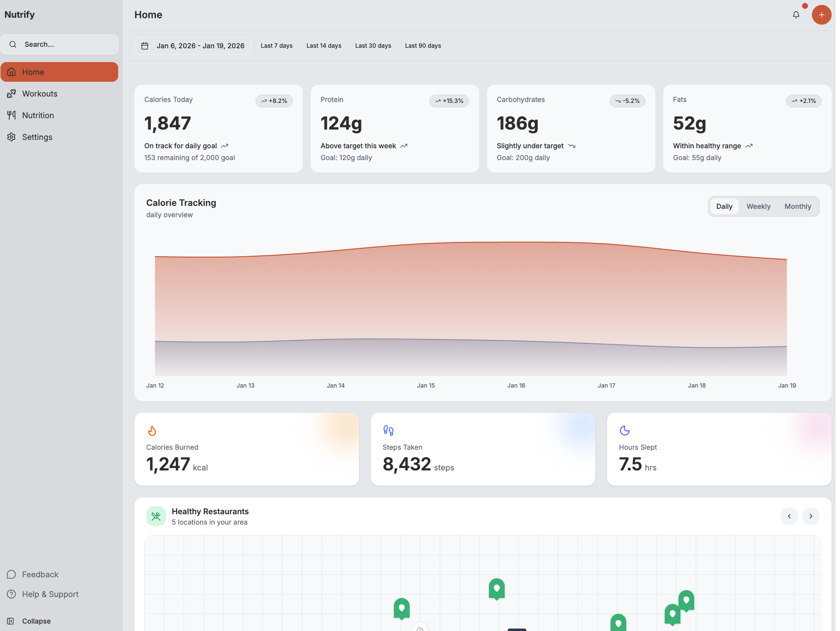This screenshot has width=840, height=631.
Task: Switch calorie tracking to Weekly view
Action: tap(758, 206)
